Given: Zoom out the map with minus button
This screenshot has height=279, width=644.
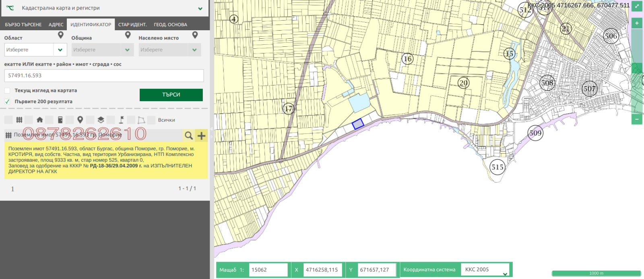Looking at the screenshot, I should click(637, 119).
